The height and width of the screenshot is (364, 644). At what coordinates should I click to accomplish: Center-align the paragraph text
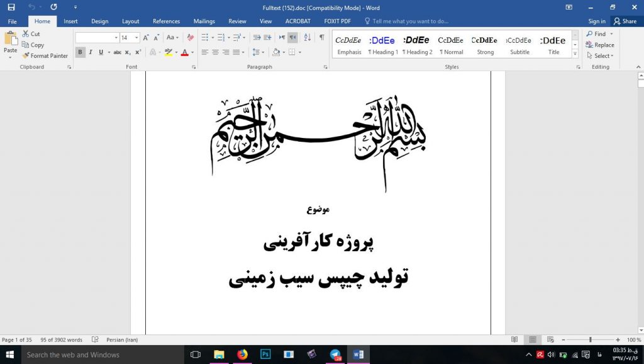215,52
